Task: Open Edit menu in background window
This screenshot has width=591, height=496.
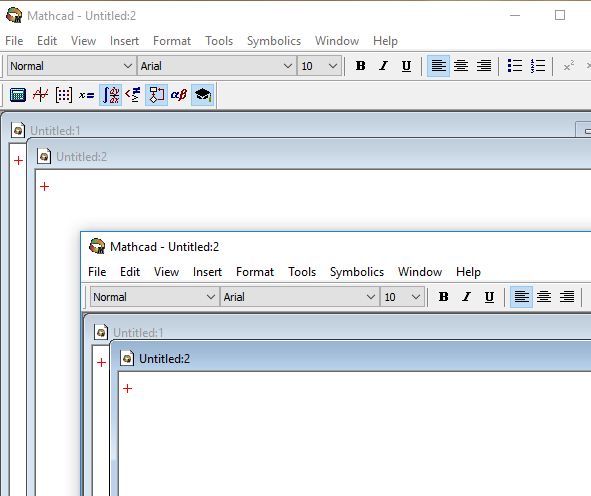Action: coord(47,41)
